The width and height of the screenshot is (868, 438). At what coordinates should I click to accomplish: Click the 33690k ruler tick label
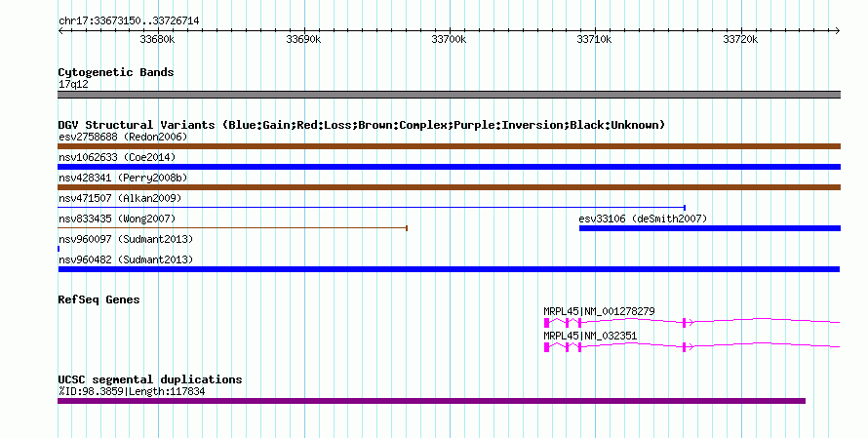(303, 39)
